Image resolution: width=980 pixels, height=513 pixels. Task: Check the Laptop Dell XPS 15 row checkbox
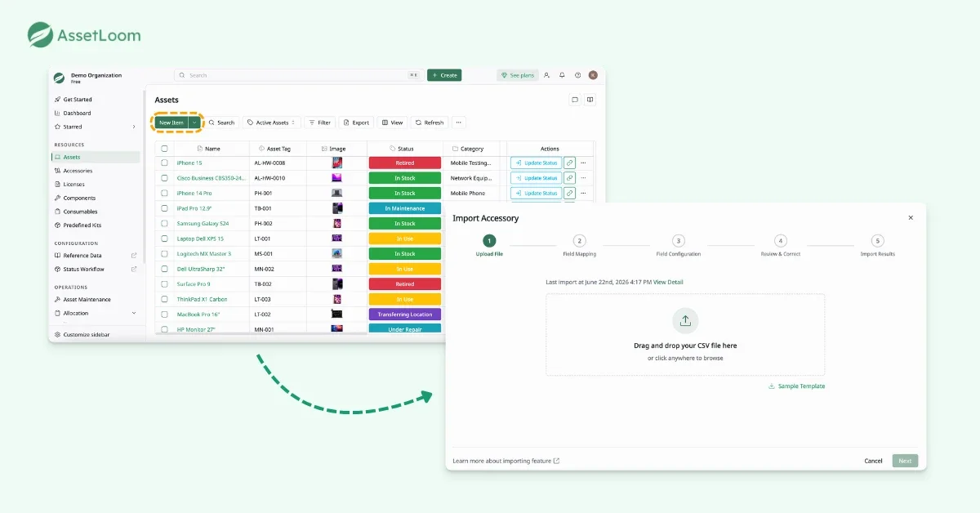164,239
